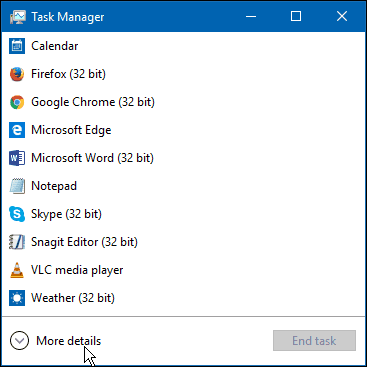Click the More details label

click(x=69, y=341)
